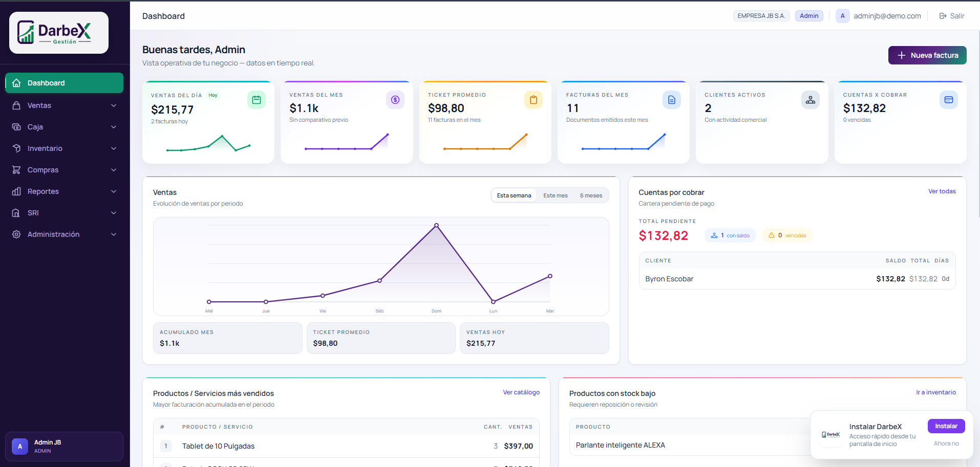Expand the Reportes sidebar chevron
Viewport: 980px width, 467px height.
pos(114,191)
